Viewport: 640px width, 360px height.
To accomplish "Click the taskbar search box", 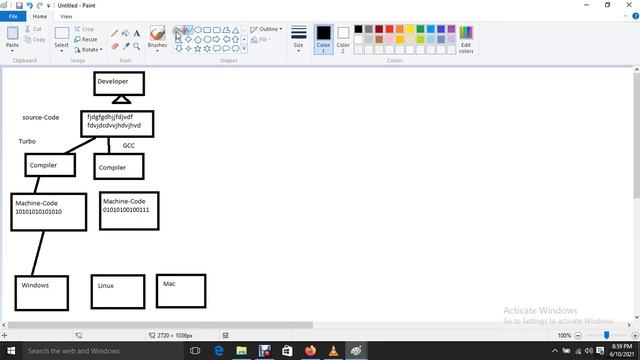I will (x=103, y=351).
